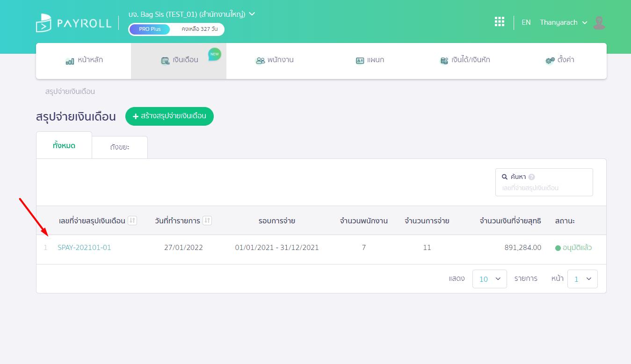Open the พนักงาน menu
631x364 pixels.
pos(274,61)
